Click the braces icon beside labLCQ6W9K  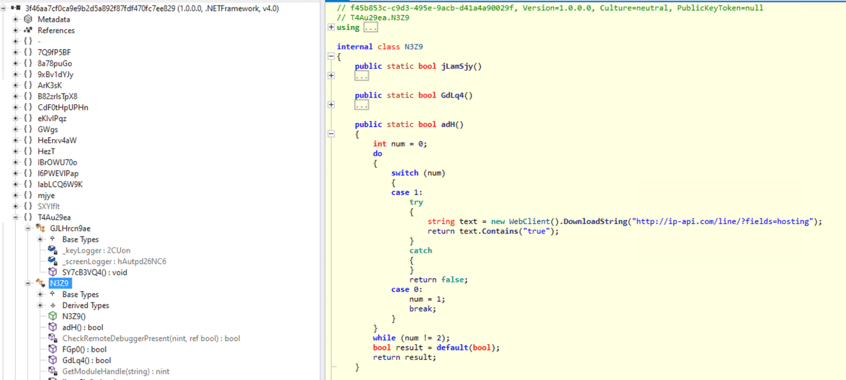pyautogui.click(x=28, y=185)
